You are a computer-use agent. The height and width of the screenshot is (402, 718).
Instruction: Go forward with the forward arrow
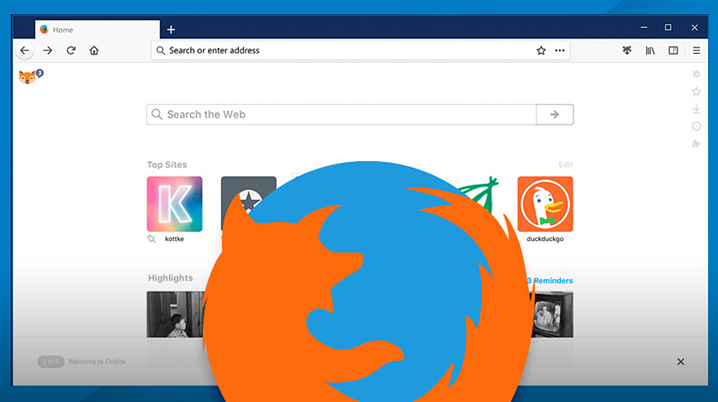48,50
